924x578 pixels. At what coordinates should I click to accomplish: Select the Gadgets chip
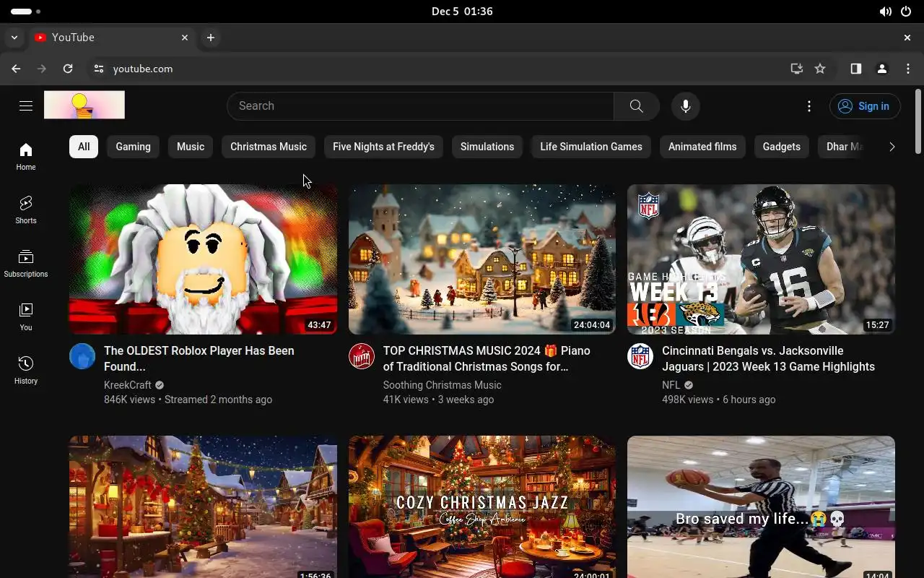pyautogui.click(x=782, y=147)
